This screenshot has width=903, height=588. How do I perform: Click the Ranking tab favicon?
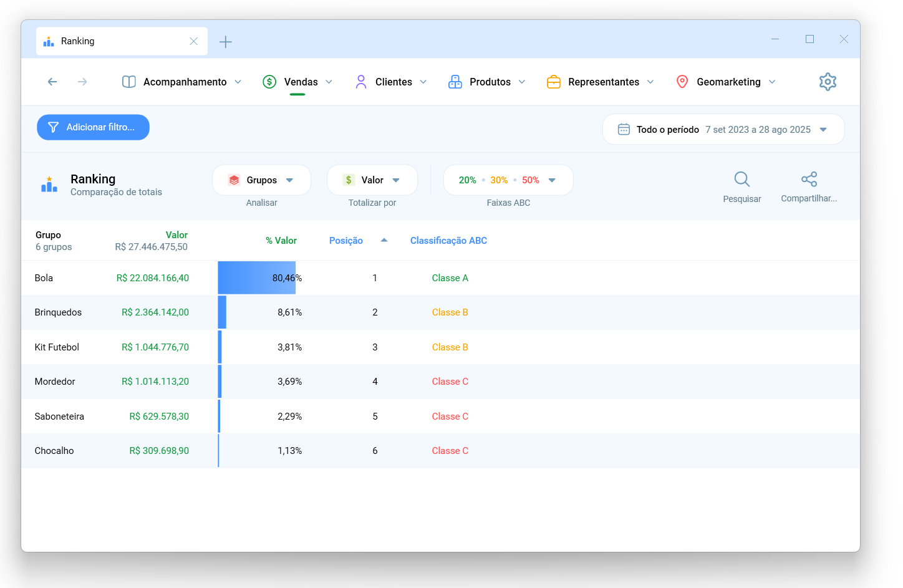[49, 41]
